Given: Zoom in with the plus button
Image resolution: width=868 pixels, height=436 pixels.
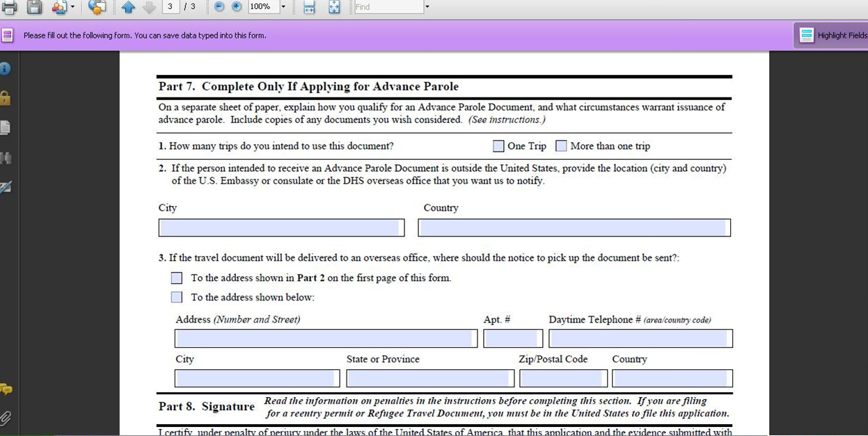Looking at the screenshot, I should point(237,6).
